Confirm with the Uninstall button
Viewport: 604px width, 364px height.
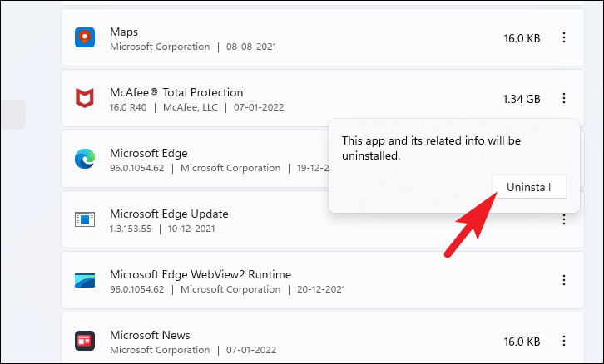pos(529,187)
